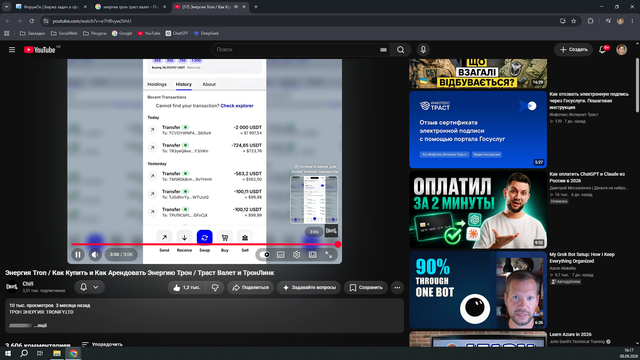Open Windows taskbar search
This screenshot has width=640, height=360.
point(24,353)
